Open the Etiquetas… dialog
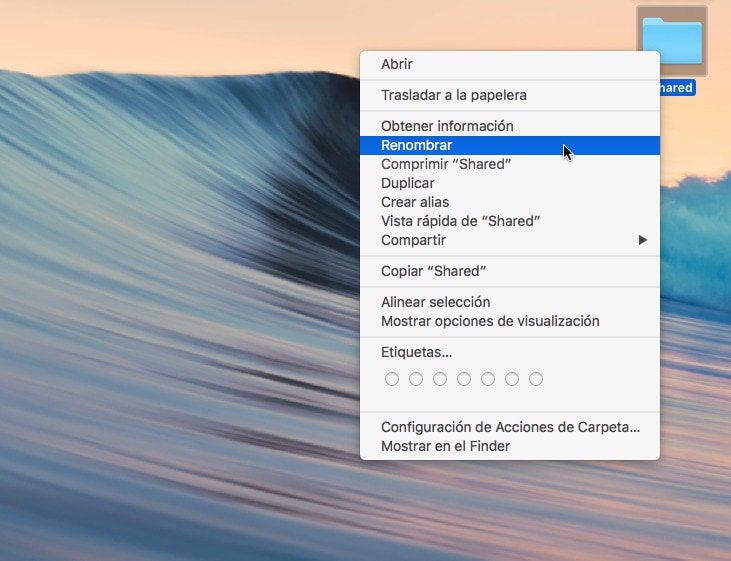The width and height of the screenshot is (731, 561). (x=510, y=352)
